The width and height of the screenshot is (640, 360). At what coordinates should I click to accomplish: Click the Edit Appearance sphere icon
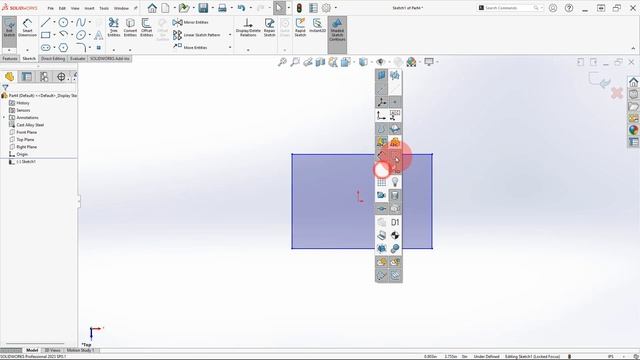point(411,62)
